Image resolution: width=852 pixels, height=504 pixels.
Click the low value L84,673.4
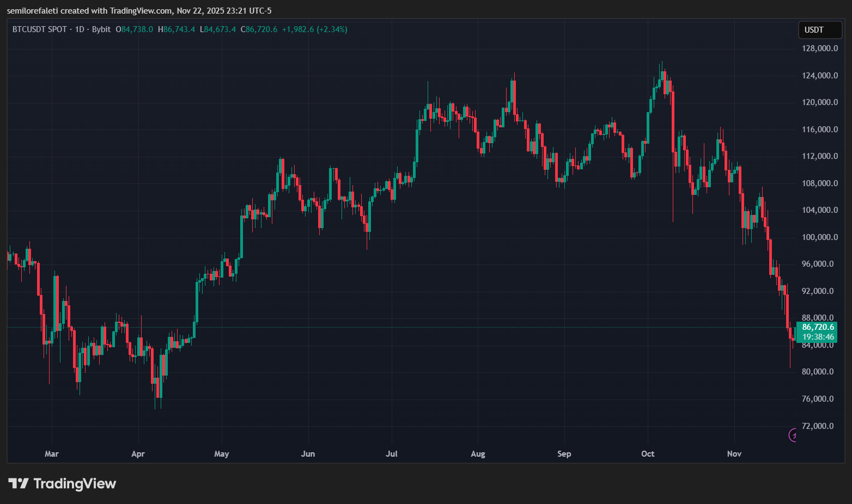218,30
